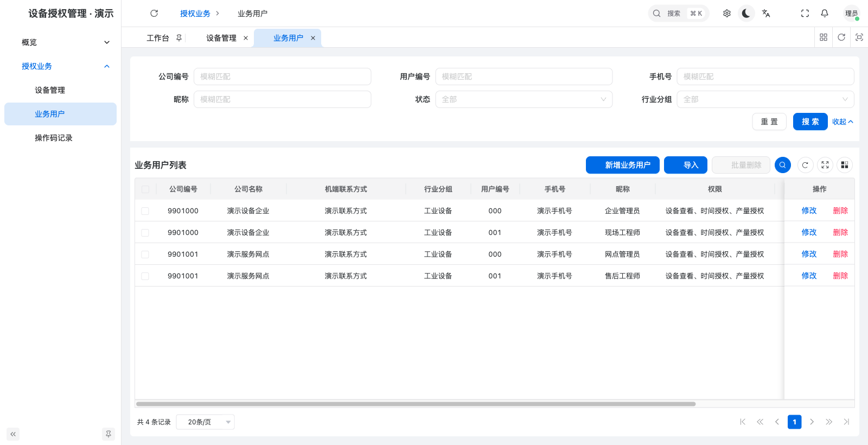Click the 搜索 button
The height and width of the screenshot is (445, 868).
coord(810,122)
